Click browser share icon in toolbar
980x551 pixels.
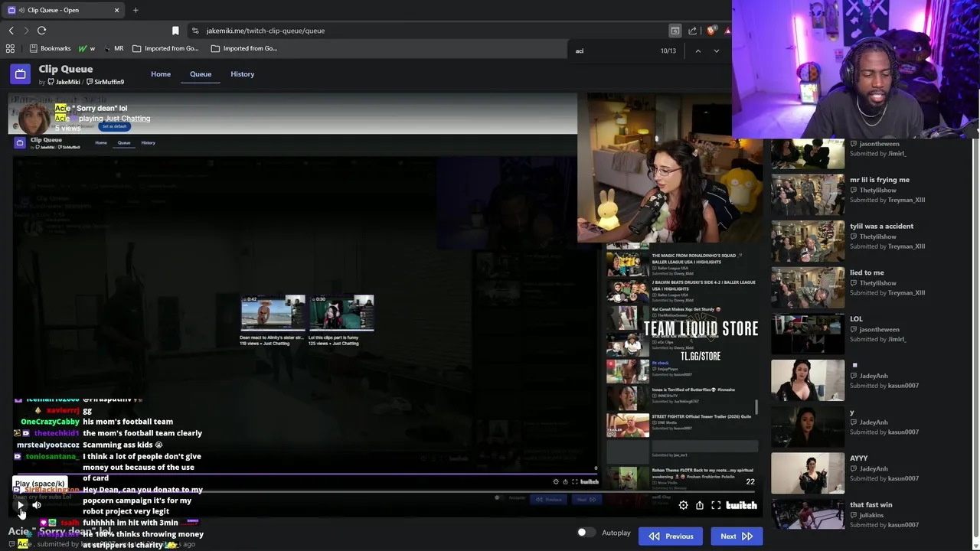click(693, 31)
